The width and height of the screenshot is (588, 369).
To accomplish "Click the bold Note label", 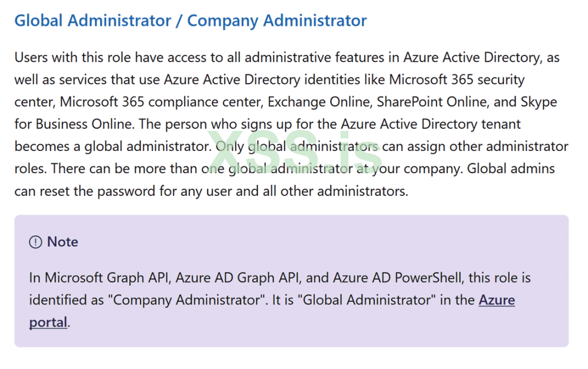I will point(63,242).
